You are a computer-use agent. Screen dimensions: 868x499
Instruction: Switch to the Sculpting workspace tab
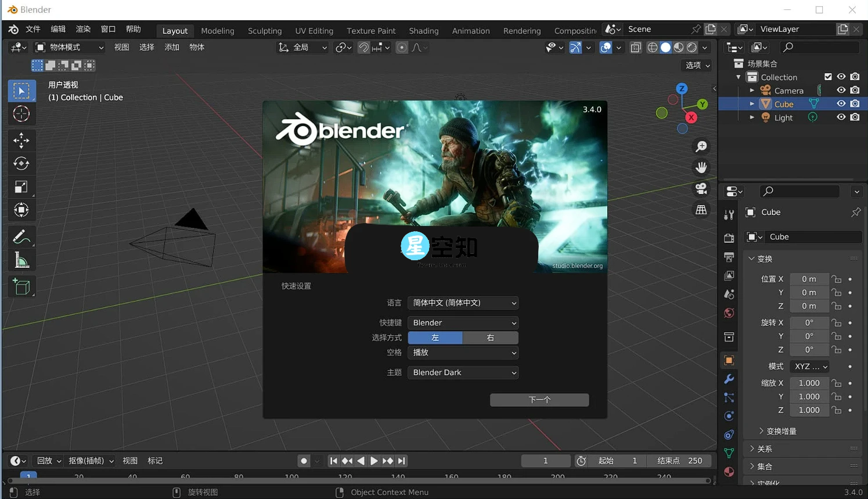pyautogui.click(x=265, y=31)
